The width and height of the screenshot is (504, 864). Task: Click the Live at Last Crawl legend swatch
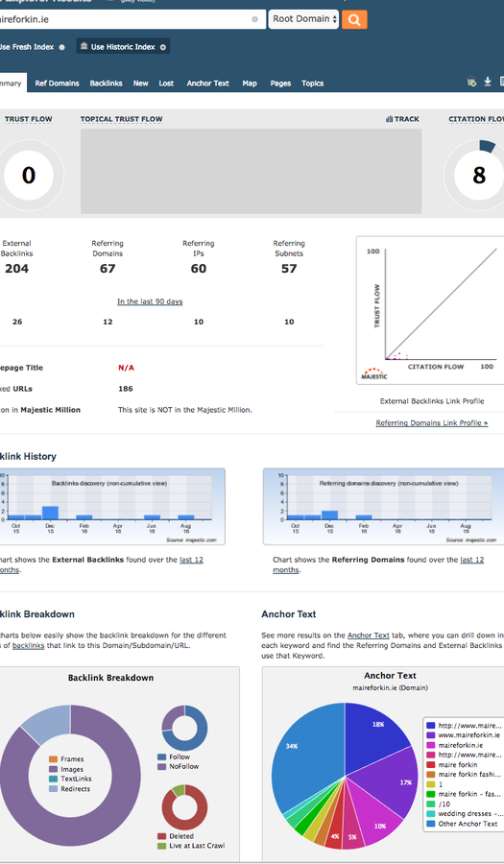coord(162,846)
